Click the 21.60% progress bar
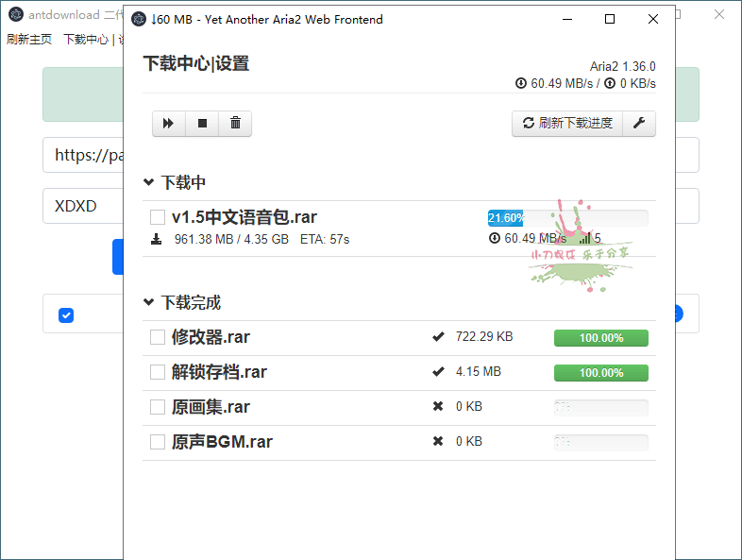Screen dimensions: 742x560 pos(567,218)
